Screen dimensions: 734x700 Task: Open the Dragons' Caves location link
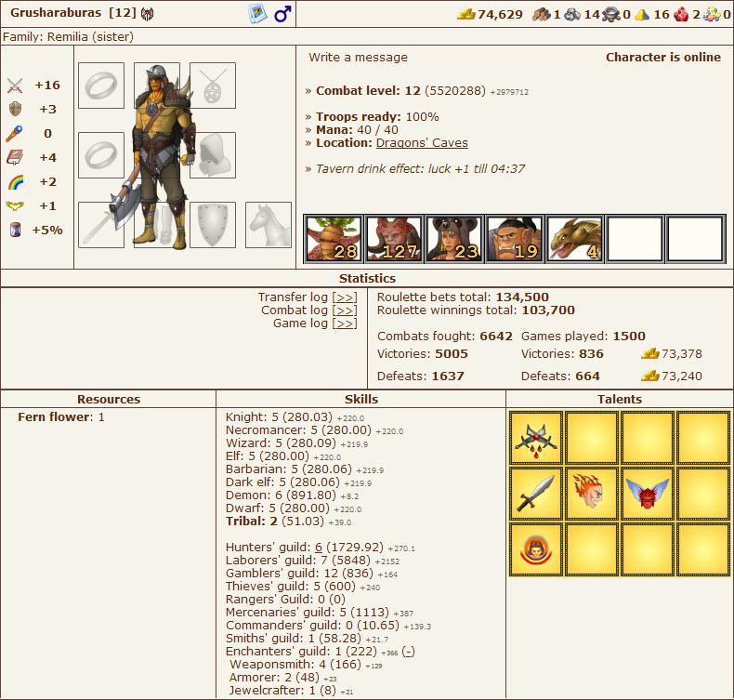(422, 143)
